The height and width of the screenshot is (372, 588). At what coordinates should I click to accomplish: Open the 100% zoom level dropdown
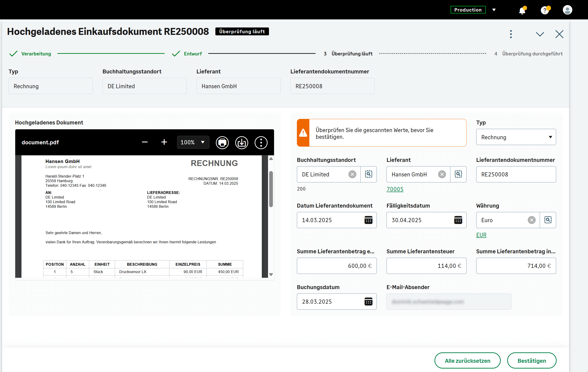pyautogui.click(x=193, y=142)
